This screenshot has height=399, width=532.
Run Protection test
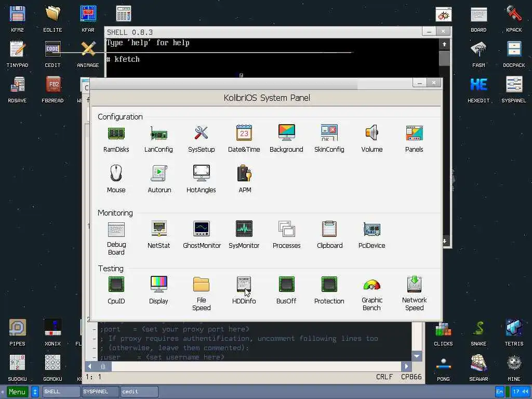click(x=329, y=290)
